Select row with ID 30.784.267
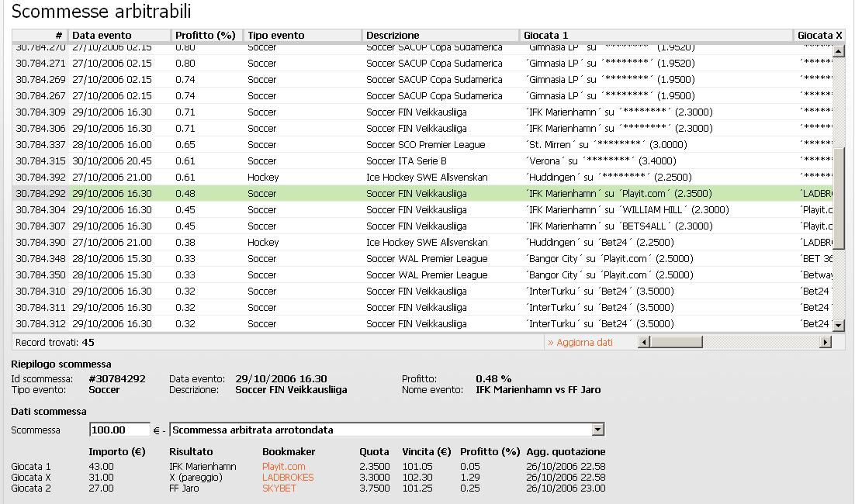 coord(422,96)
